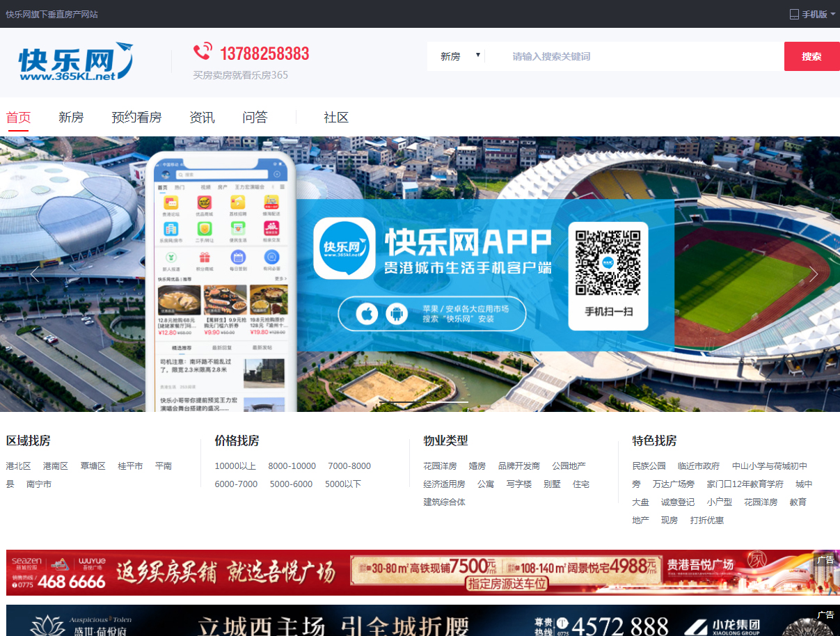Choose the 写字楼 property type
The height and width of the screenshot is (636, 840).
pos(519,484)
